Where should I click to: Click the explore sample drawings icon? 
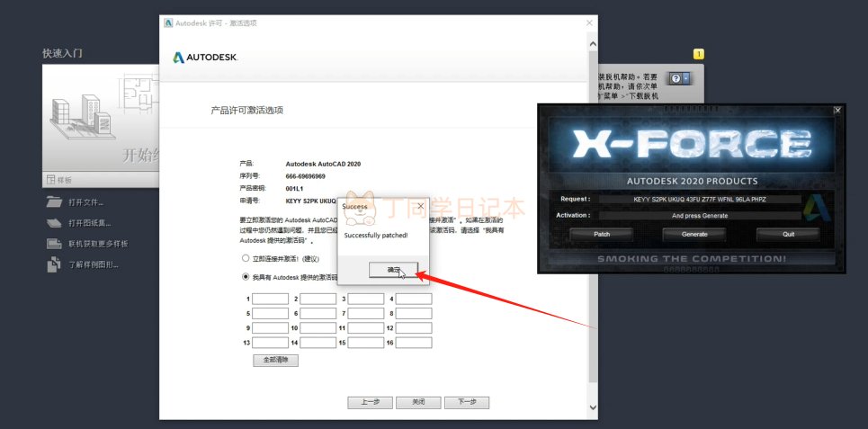pos(54,264)
